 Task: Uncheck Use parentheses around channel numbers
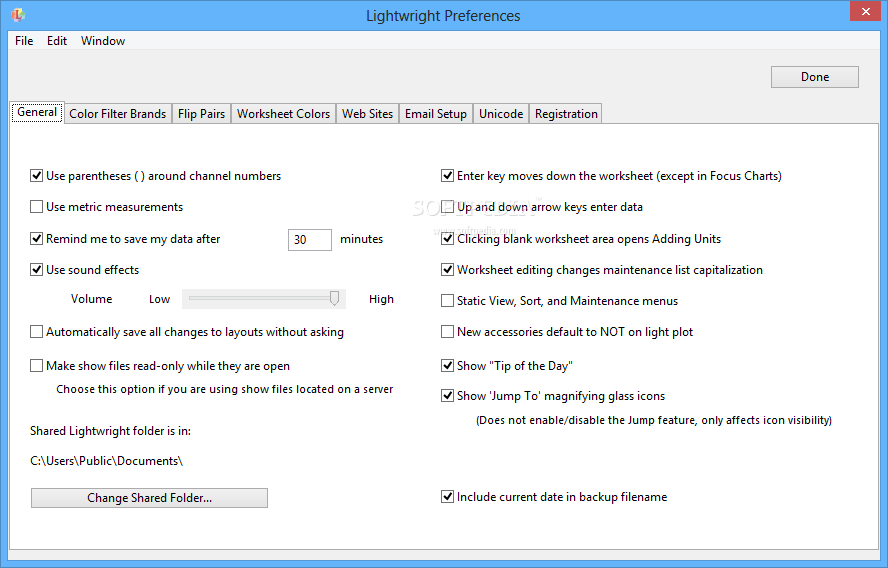[36, 176]
